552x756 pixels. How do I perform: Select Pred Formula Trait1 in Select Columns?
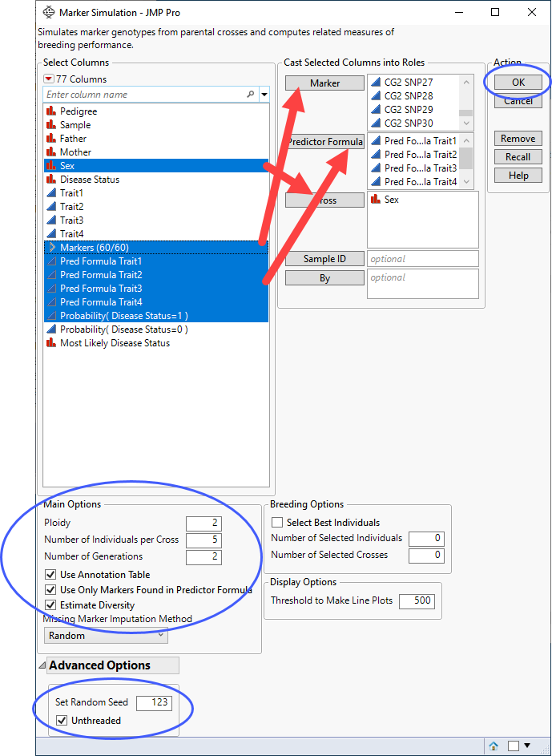pos(156,261)
